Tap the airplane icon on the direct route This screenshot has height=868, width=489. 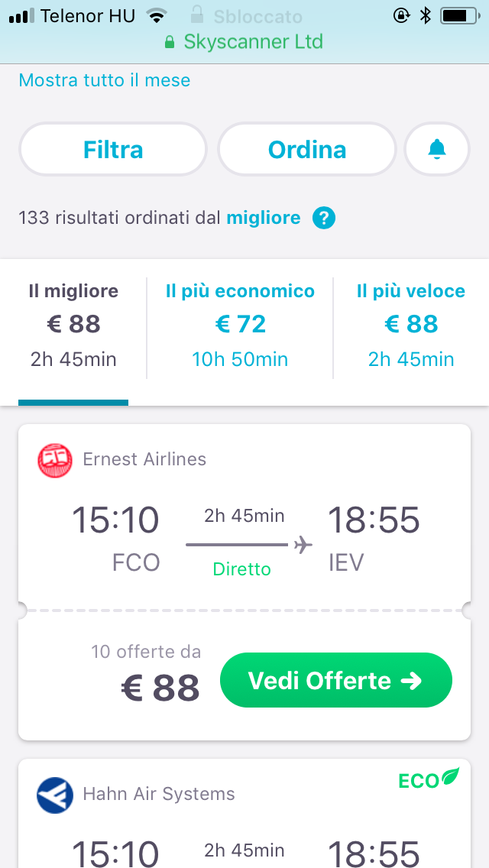pyautogui.click(x=303, y=545)
